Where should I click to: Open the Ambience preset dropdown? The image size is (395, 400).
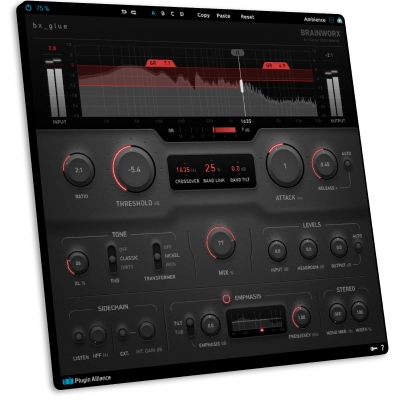314,19
